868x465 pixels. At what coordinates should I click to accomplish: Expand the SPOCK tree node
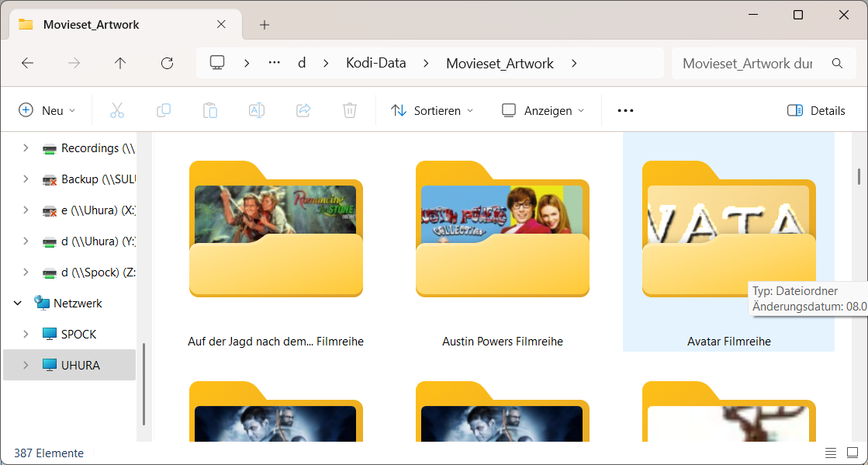tap(26, 335)
